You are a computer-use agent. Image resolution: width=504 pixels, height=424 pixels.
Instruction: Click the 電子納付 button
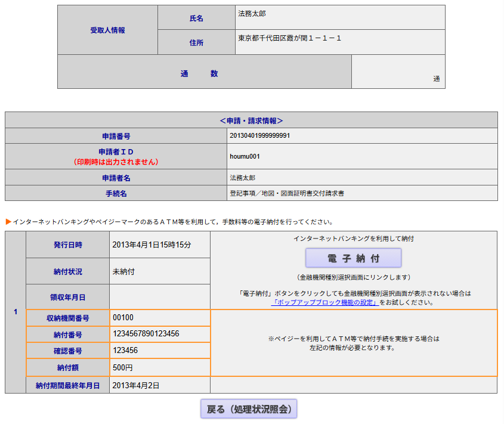tap(353, 258)
